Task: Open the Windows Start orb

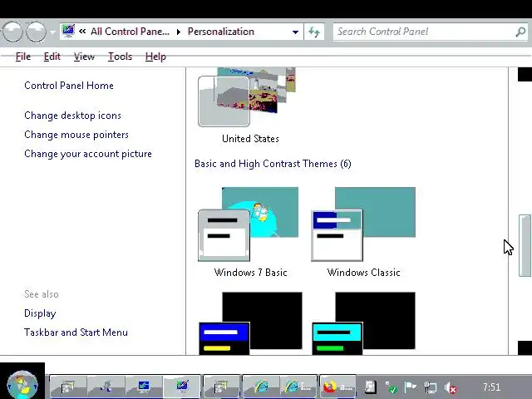Action: (22, 385)
